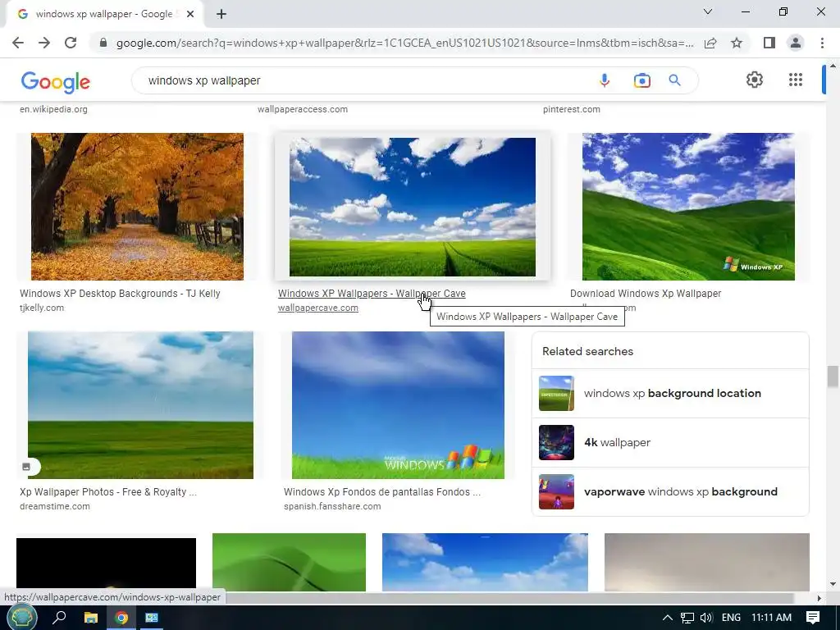Open the taskbar app beside Chrome
Screen dimensions: 840x630
pyautogui.click(x=152, y=618)
